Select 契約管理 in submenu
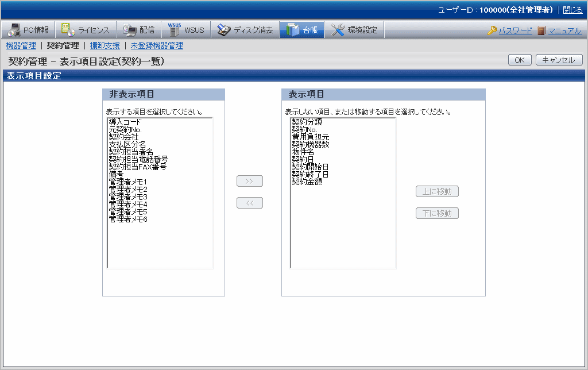 (x=63, y=45)
